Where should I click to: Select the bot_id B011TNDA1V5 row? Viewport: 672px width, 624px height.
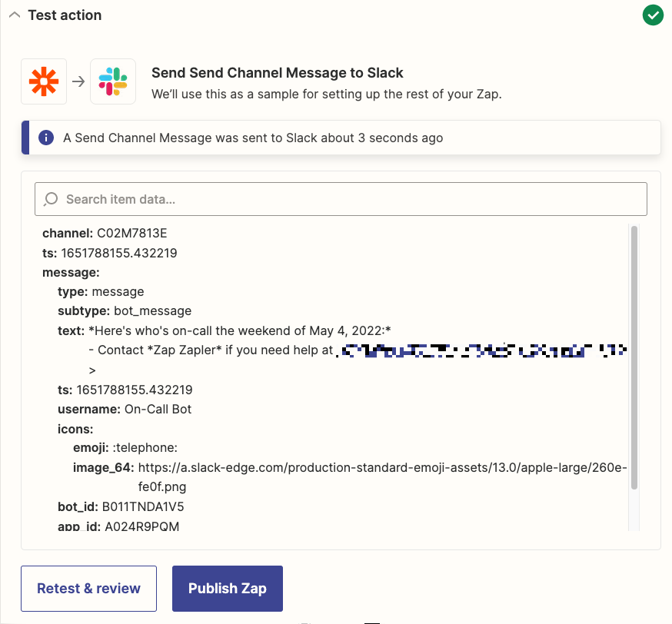click(x=121, y=506)
